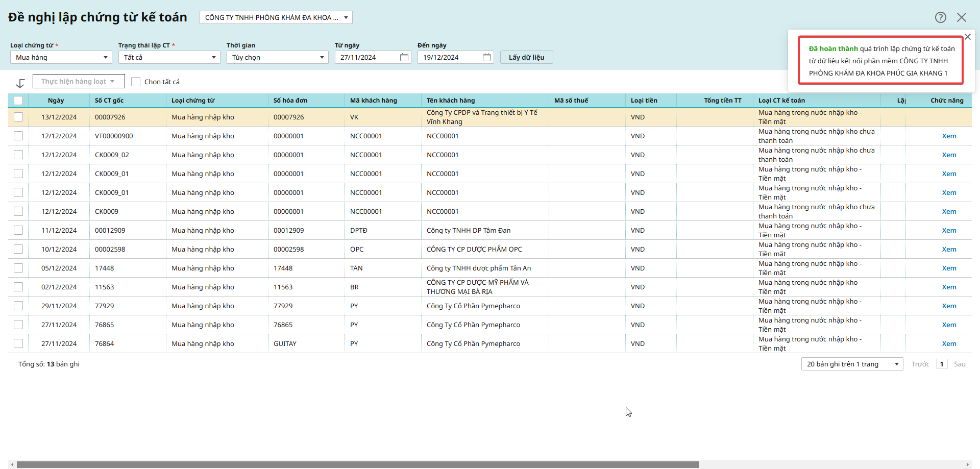
Task: Click Xem for voucher 77929
Action: point(949,306)
